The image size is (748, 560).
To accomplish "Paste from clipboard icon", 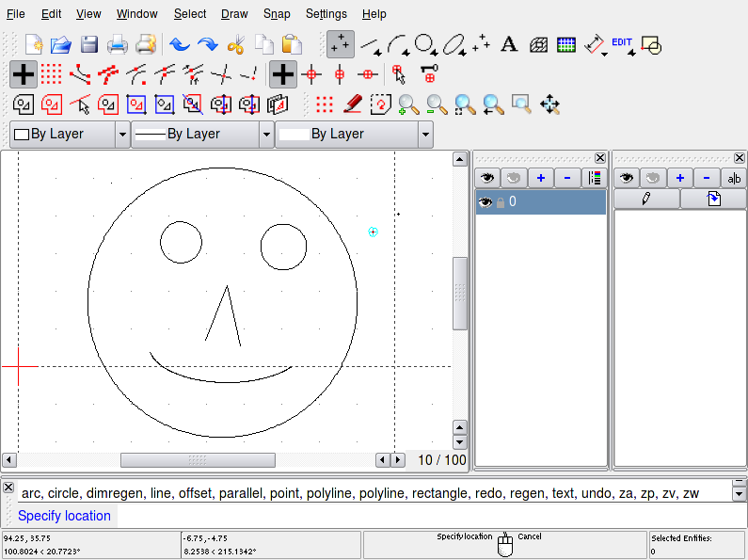I will pyautogui.click(x=292, y=45).
